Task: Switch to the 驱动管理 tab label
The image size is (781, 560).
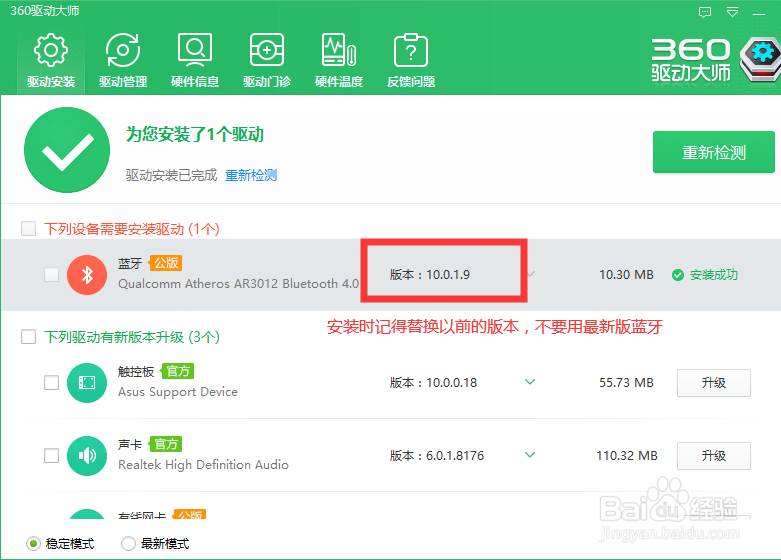Action: [123, 81]
